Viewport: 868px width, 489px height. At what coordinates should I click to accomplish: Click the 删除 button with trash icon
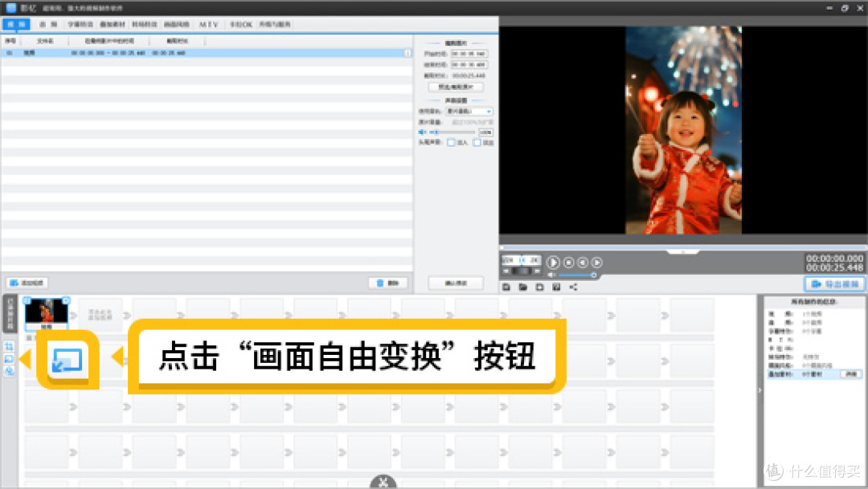(389, 283)
